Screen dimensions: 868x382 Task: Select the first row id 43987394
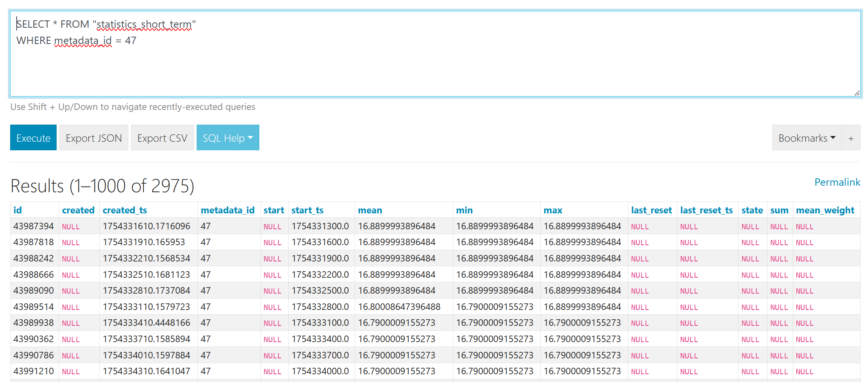click(x=34, y=226)
